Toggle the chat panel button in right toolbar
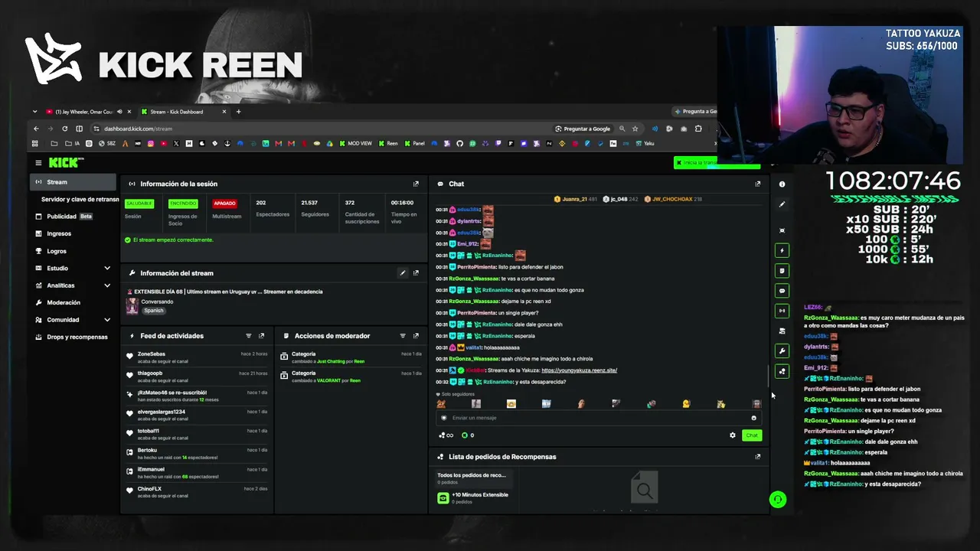This screenshot has width=980, height=551. (782, 291)
